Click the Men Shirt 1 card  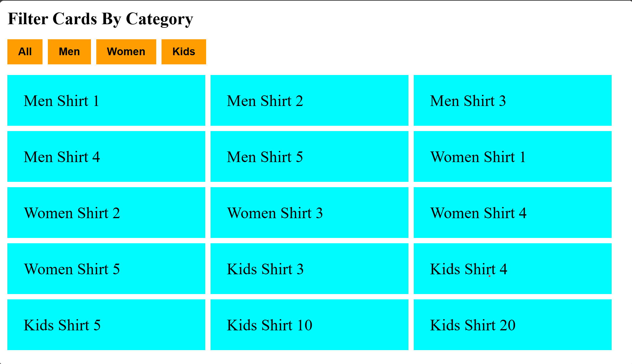click(x=106, y=100)
